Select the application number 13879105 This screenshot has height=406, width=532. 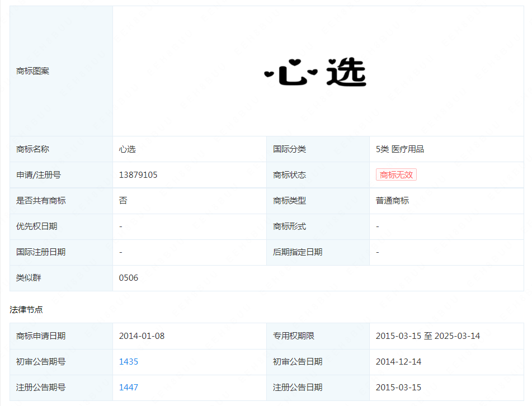click(x=138, y=174)
